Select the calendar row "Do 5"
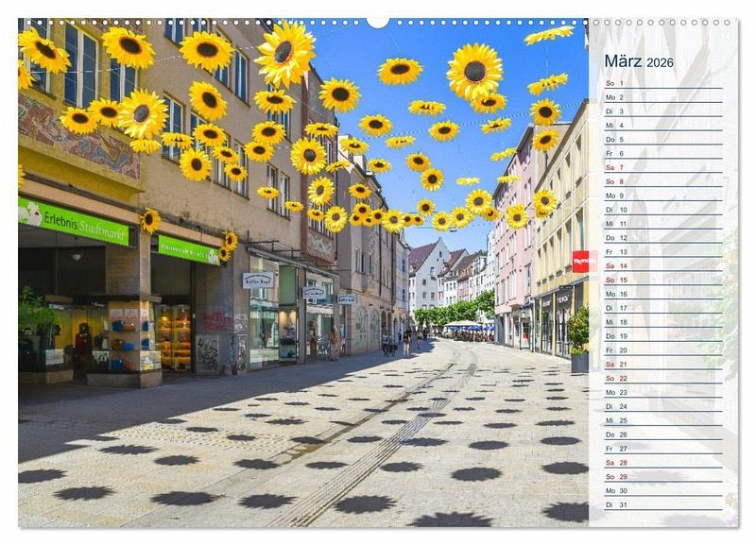The height and width of the screenshot is (545, 756). [663, 139]
